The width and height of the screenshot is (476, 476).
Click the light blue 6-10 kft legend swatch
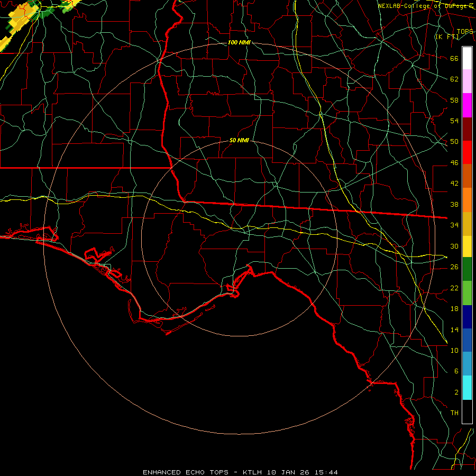[467, 364]
